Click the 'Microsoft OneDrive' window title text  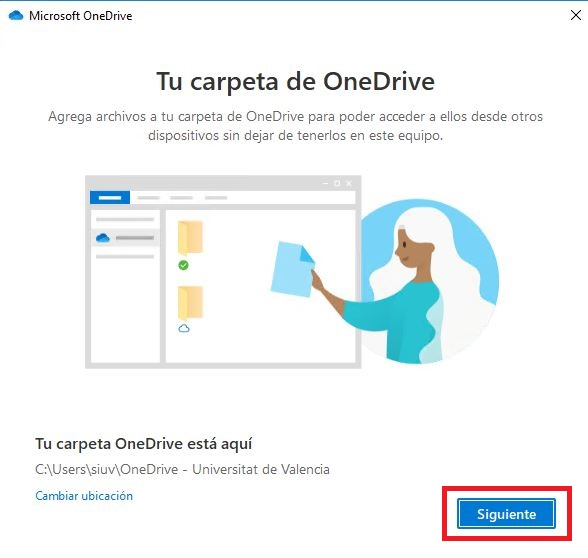(x=81, y=16)
